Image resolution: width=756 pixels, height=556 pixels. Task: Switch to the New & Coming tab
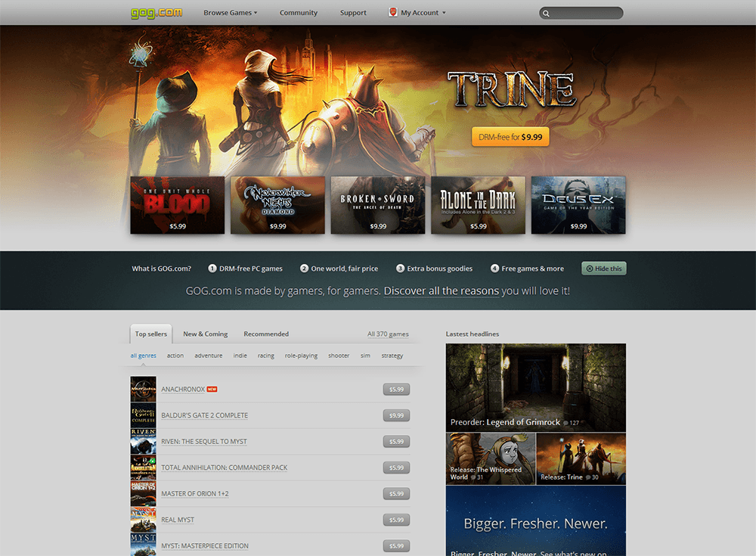(206, 334)
